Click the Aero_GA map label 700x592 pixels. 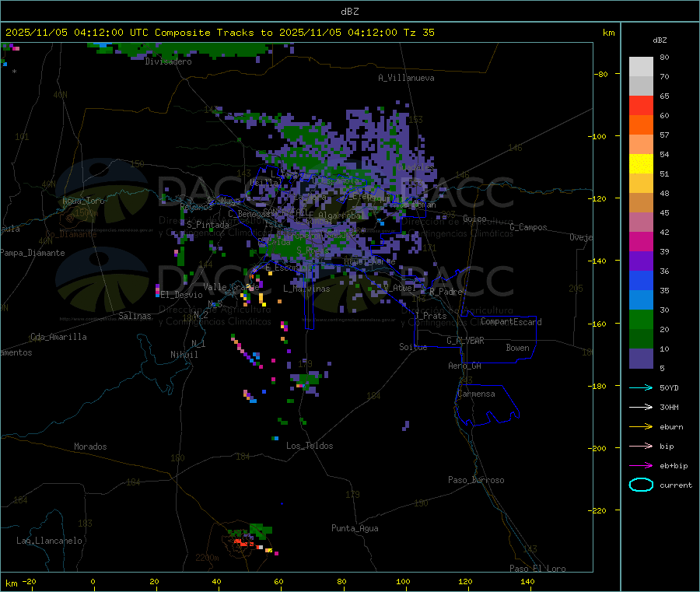click(x=465, y=366)
